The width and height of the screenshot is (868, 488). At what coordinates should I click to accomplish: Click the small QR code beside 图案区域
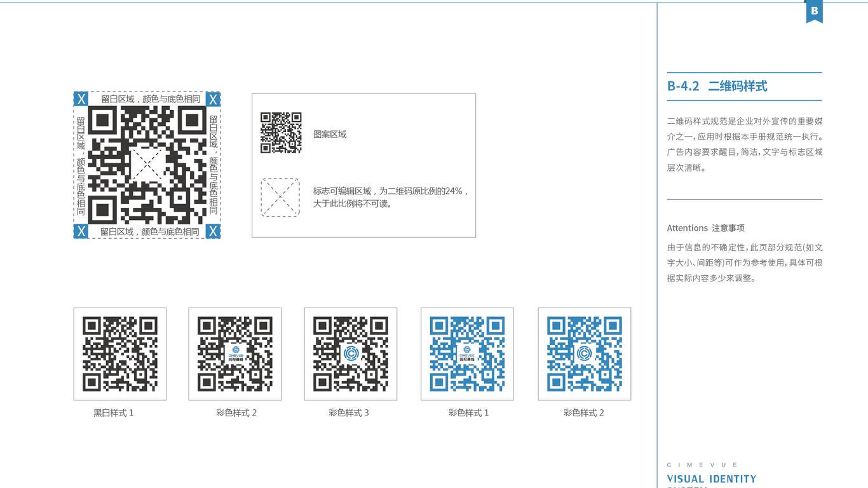click(281, 133)
